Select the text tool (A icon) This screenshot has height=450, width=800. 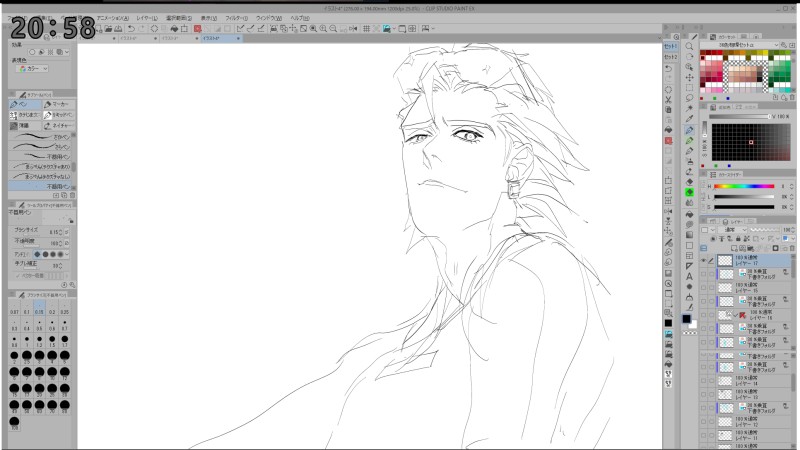690,276
